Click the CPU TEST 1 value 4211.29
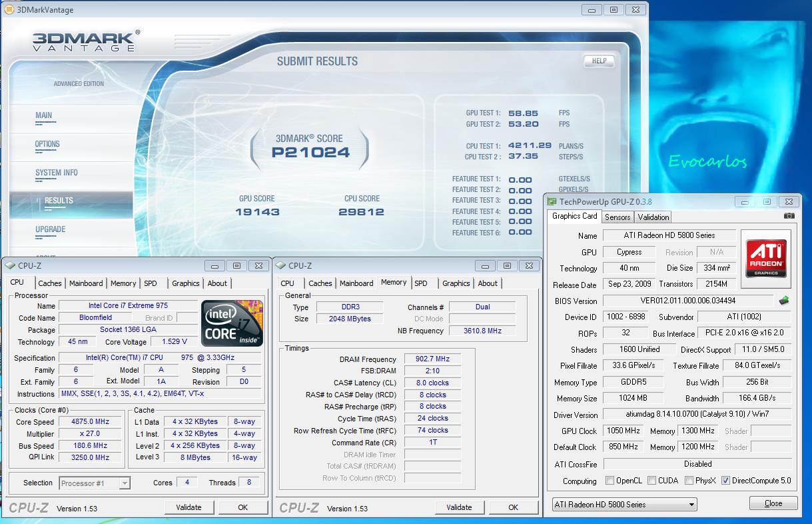 (x=530, y=145)
